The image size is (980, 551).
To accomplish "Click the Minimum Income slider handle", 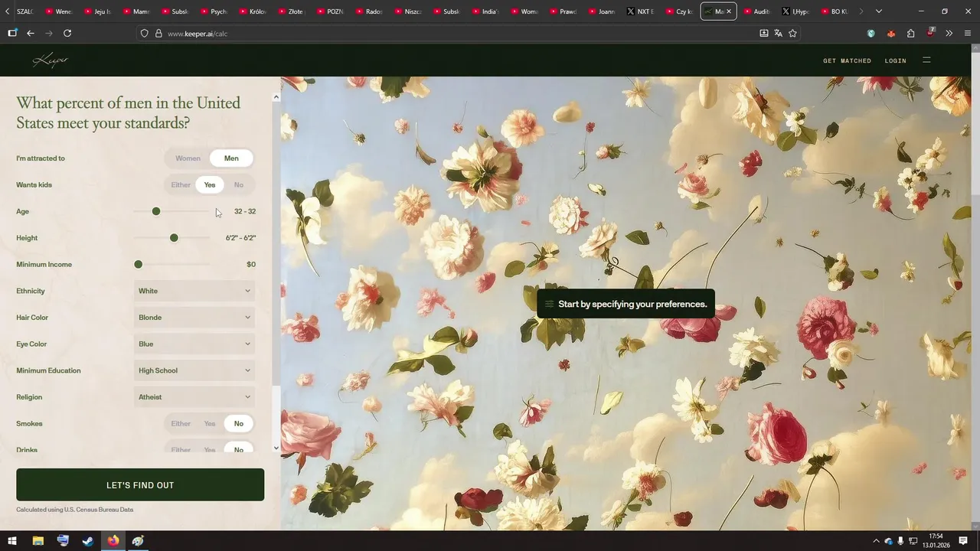I will [x=138, y=264].
